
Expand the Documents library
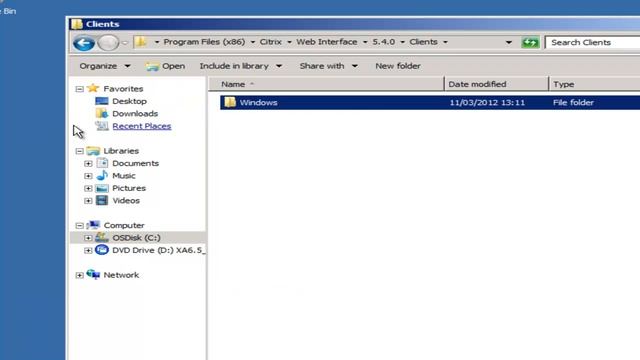click(88, 164)
